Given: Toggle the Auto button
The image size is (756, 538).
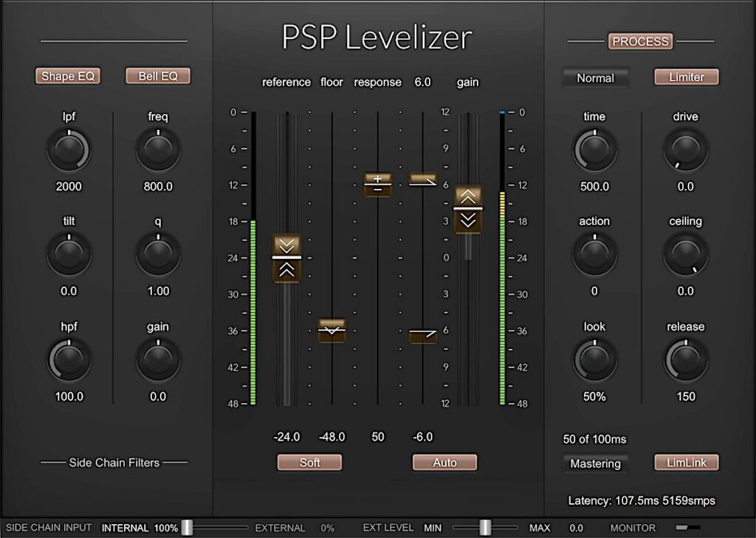Looking at the screenshot, I should pos(444,462).
